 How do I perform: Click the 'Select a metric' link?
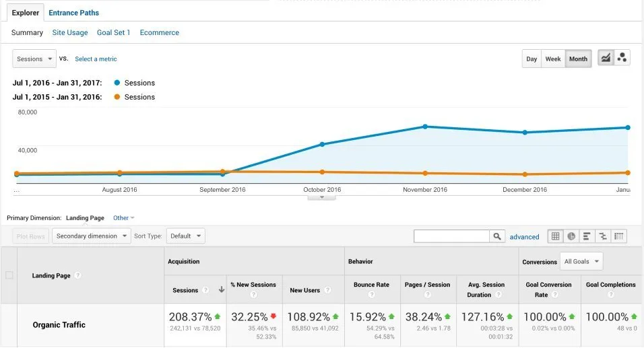(x=96, y=59)
